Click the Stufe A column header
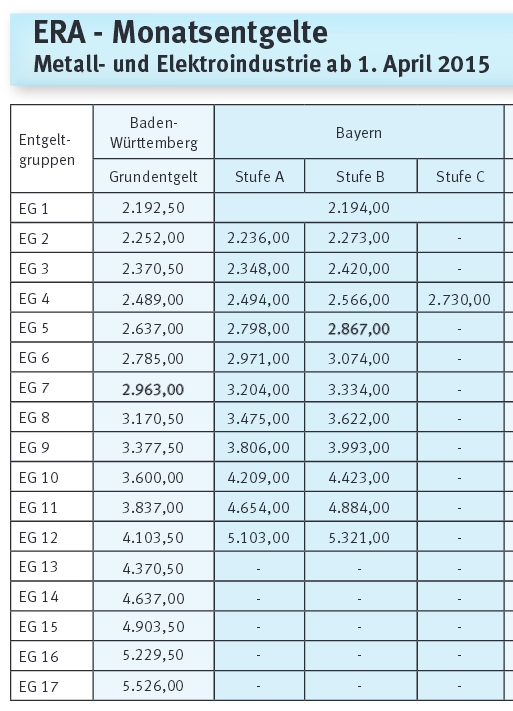The width and height of the screenshot is (513, 711). coord(259,176)
